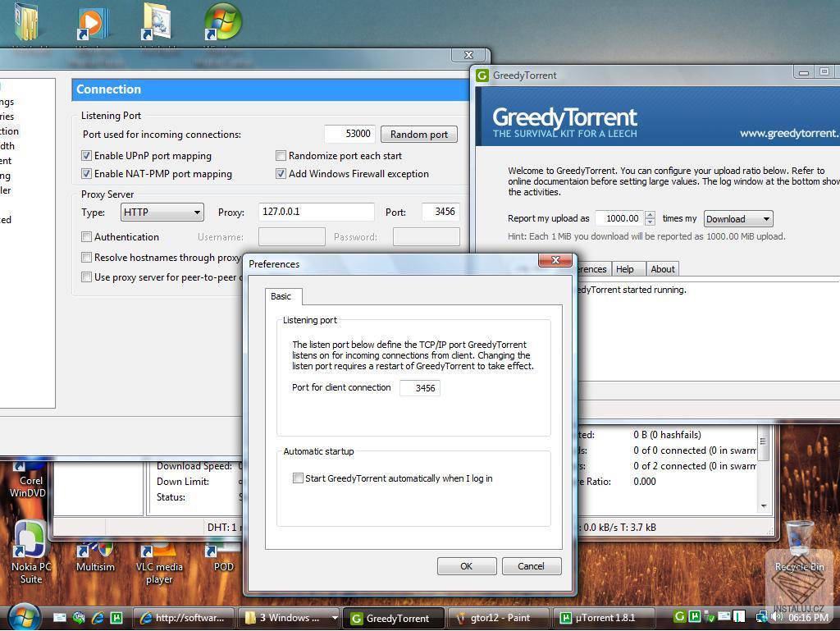The height and width of the screenshot is (631, 840).
Task: Toggle Enable UPnP port mapping
Action: pos(86,156)
